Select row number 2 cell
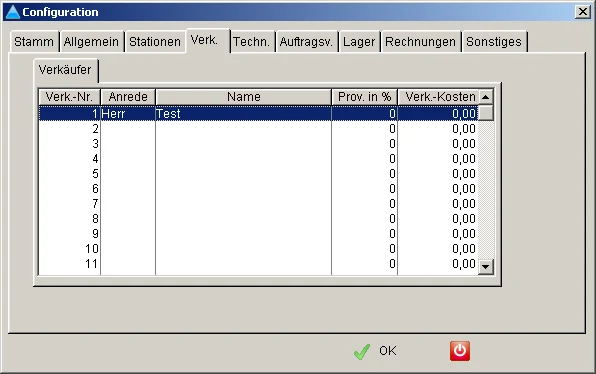 click(70, 129)
